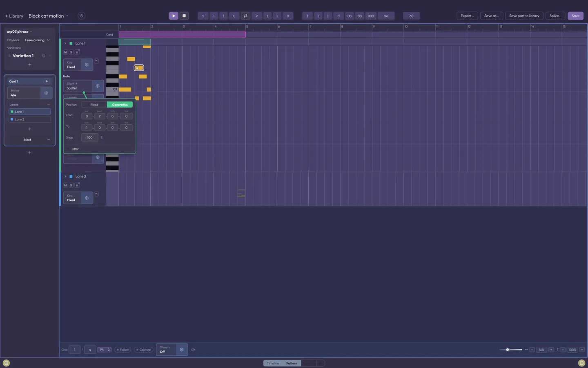The image size is (588, 368).
Task: Click the purple Save button
Action: coord(575,16)
